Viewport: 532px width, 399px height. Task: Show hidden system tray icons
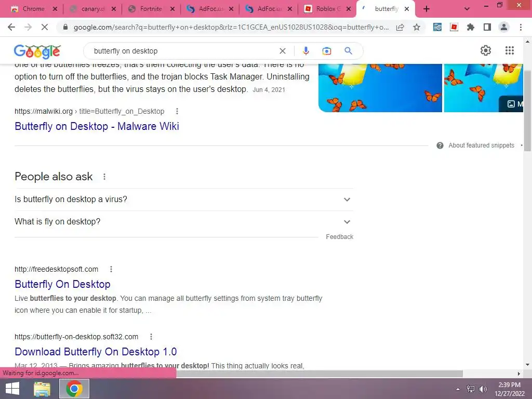tap(458, 389)
